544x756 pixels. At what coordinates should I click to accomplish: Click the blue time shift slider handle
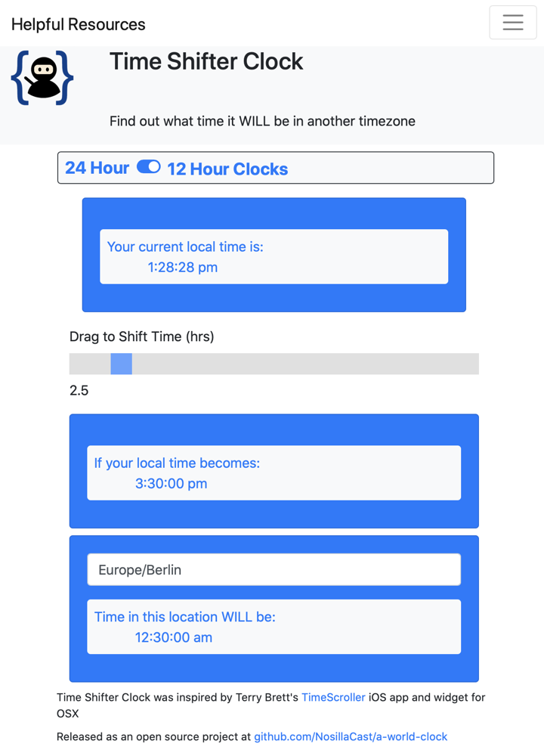tap(122, 364)
